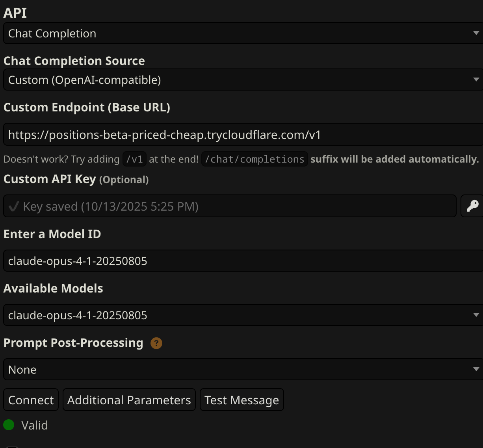This screenshot has height=448, width=483.
Task: Click the /v1 code hint text
Action: tap(134, 159)
